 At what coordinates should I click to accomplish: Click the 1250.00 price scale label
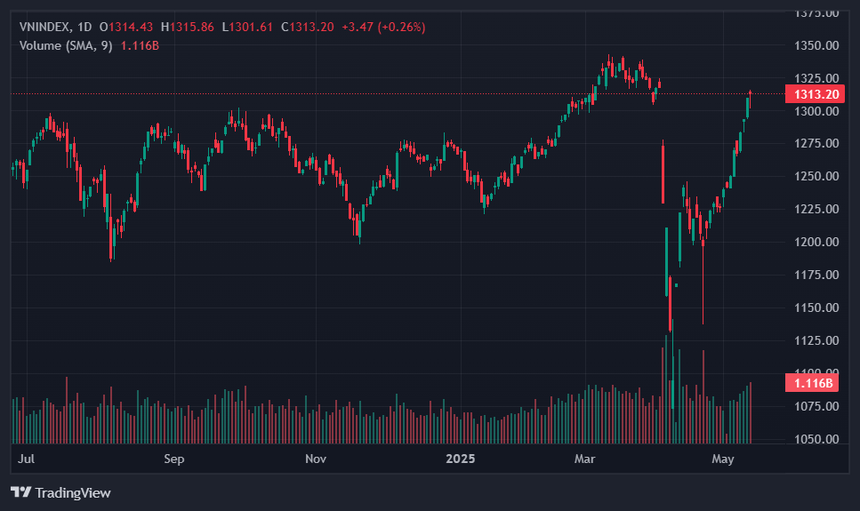[816, 176]
